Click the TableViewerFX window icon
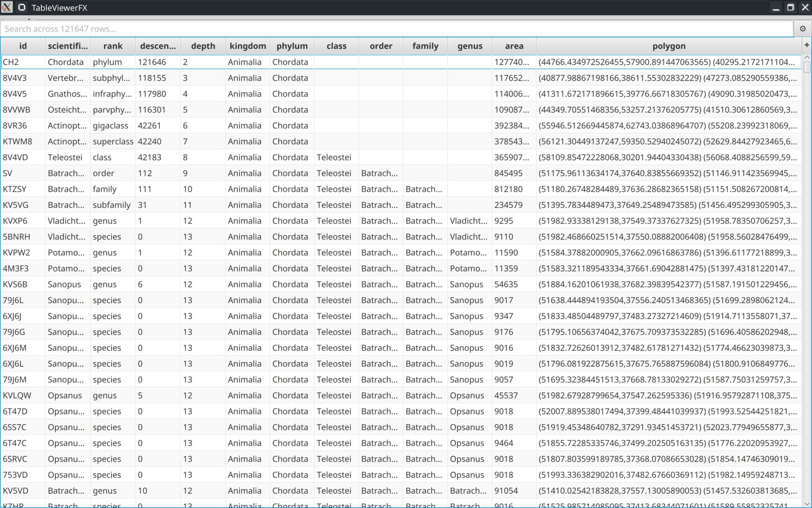The width and height of the screenshot is (812, 508). click(22, 8)
